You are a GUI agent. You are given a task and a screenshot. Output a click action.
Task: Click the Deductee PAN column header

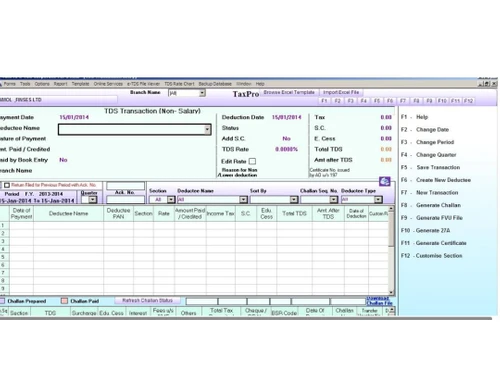[118, 213]
